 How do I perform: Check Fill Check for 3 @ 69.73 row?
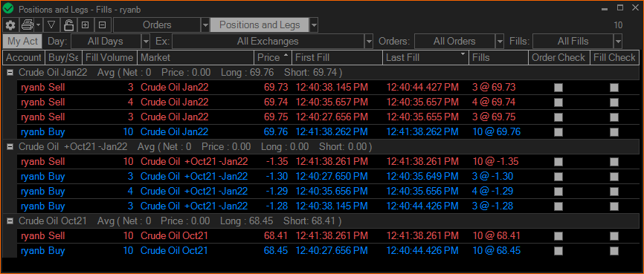[x=614, y=88]
